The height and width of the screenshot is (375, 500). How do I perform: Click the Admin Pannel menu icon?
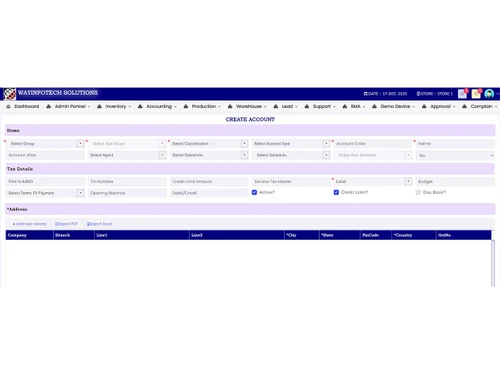pyautogui.click(x=49, y=106)
